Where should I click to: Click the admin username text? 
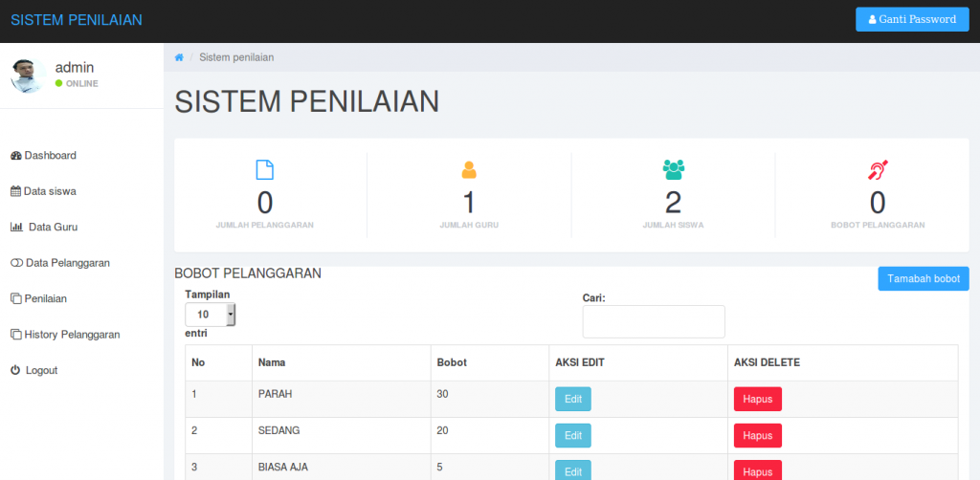75,68
